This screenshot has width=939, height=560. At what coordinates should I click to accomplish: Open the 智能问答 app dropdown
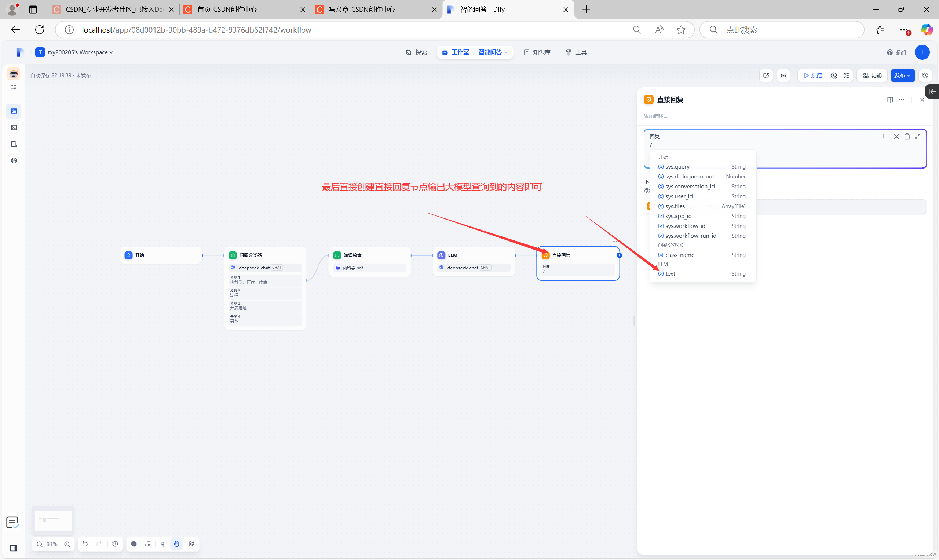(x=493, y=52)
